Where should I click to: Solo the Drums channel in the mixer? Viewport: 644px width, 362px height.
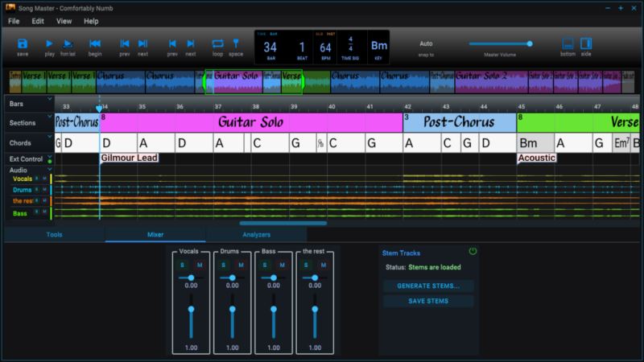pyautogui.click(x=224, y=265)
